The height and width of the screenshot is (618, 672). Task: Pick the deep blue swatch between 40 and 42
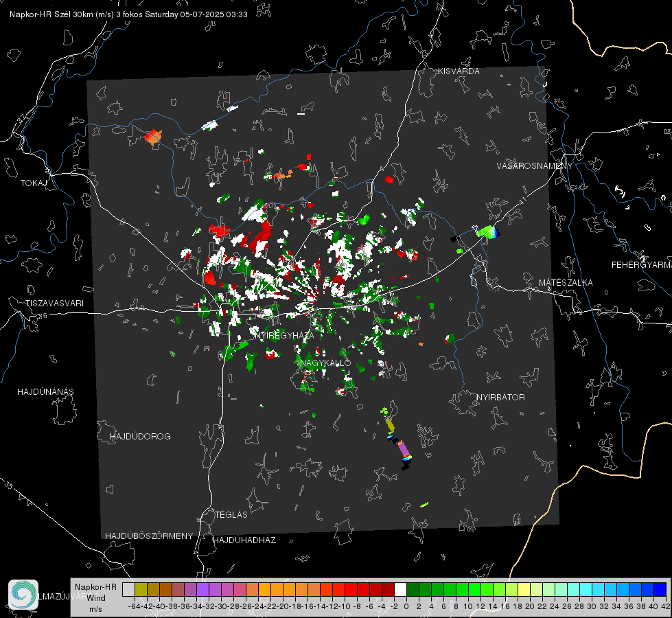660,589
